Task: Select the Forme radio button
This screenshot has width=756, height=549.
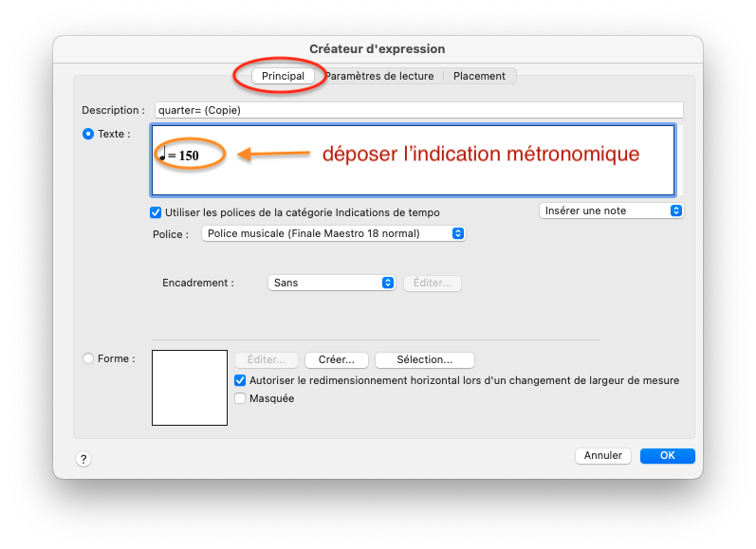Action: point(89,358)
